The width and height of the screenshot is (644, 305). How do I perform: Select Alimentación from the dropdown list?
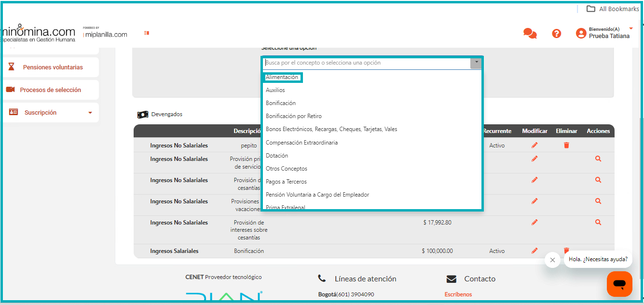(x=282, y=77)
